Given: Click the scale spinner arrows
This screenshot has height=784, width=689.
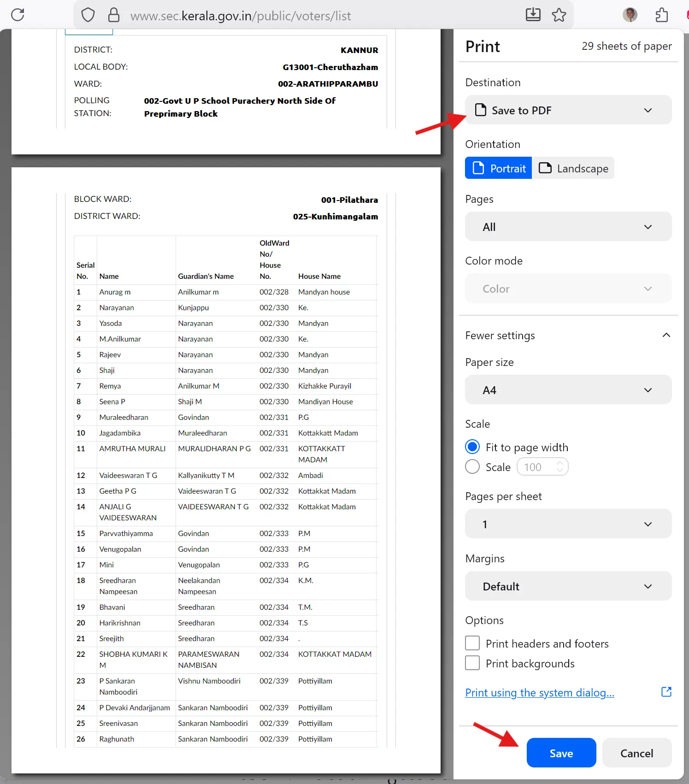Looking at the screenshot, I should [560, 467].
